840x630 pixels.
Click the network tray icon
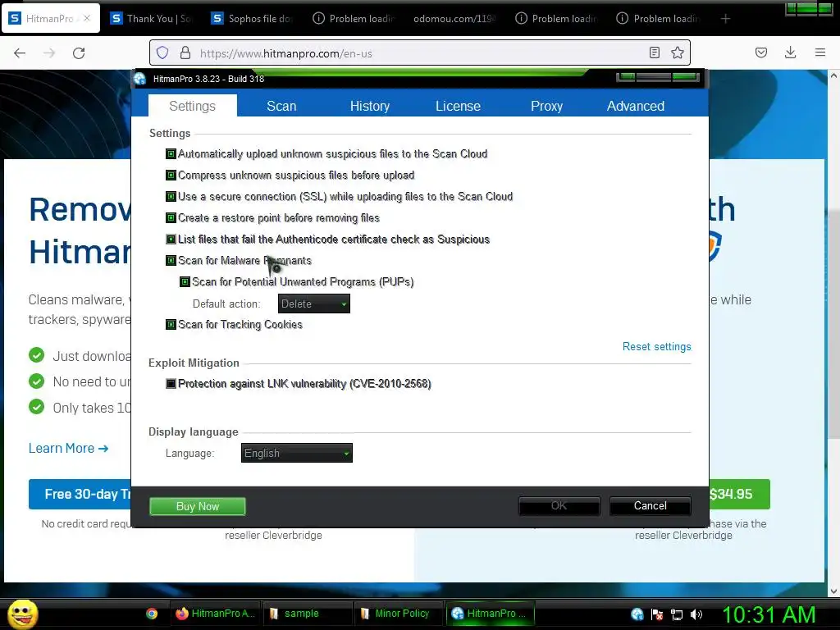[677, 614]
